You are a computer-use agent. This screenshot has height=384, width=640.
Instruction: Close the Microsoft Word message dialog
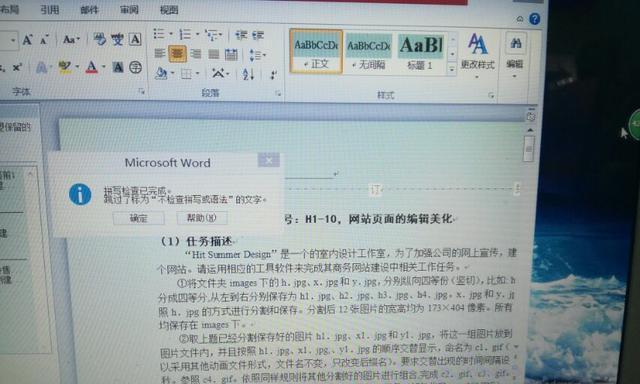pos(269,161)
